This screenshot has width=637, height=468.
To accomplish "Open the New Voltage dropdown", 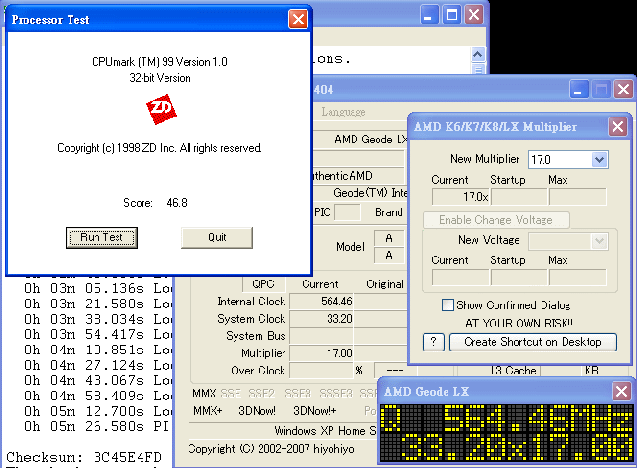I will pos(599,241).
